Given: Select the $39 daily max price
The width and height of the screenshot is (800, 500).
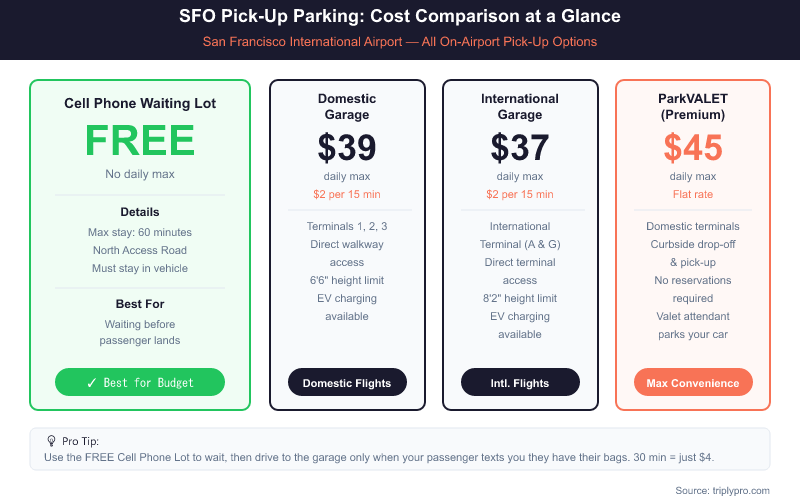Looking at the screenshot, I should click(347, 148).
